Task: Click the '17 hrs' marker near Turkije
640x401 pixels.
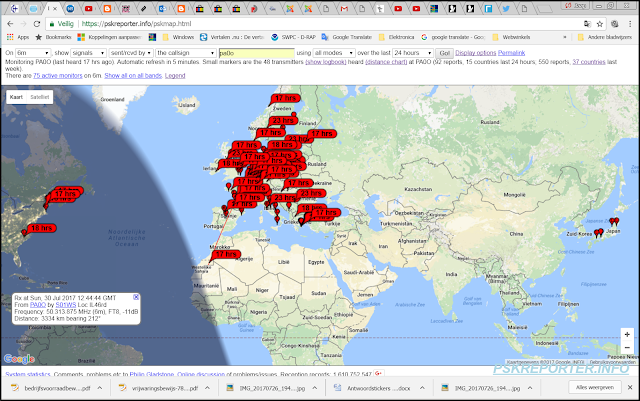Action: point(326,213)
